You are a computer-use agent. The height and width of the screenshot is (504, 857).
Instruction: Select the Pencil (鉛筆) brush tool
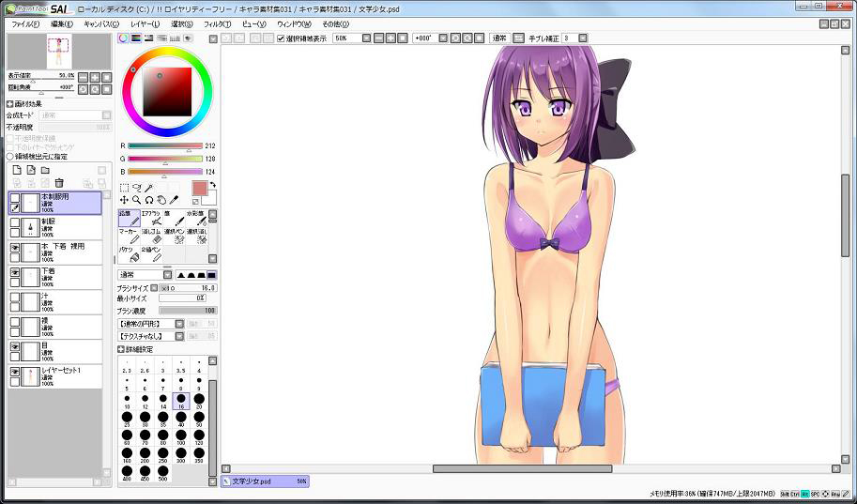(x=128, y=218)
